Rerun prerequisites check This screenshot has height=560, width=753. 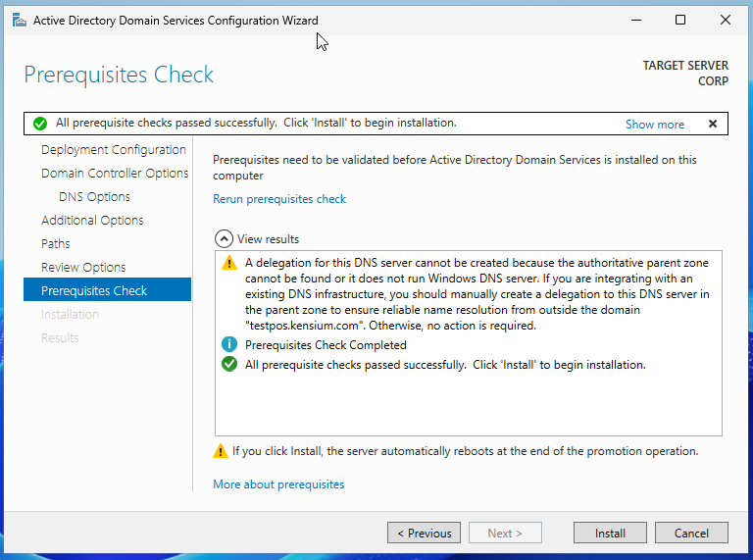tap(279, 199)
